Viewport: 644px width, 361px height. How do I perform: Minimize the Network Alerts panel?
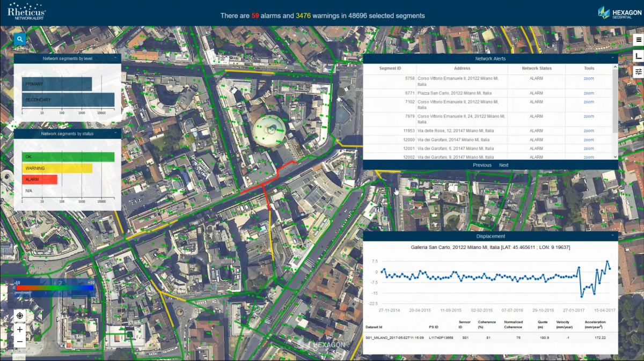coord(612,58)
